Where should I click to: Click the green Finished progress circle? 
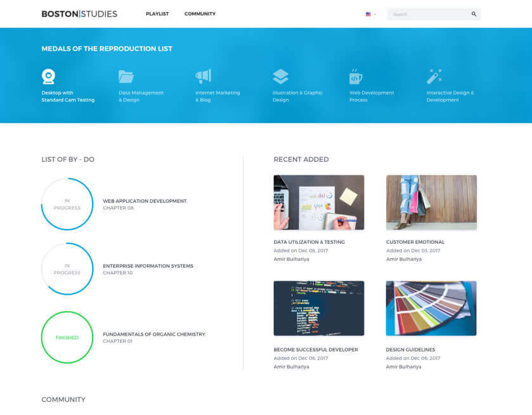pos(67,337)
